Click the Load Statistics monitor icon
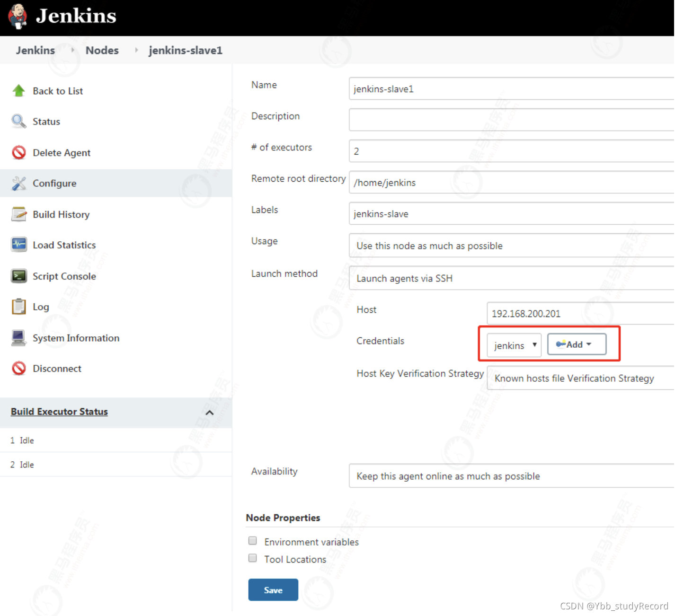 tap(19, 245)
